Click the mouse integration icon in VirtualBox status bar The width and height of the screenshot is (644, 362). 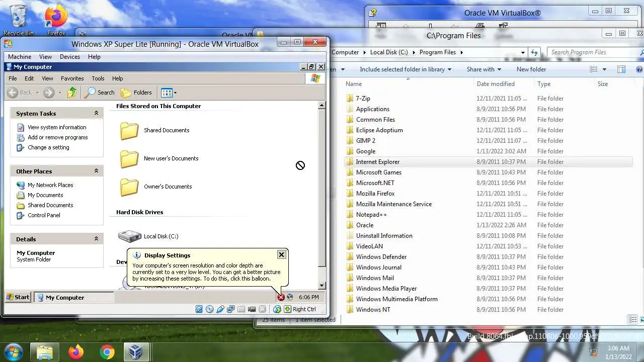pyautogui.click(x=277, y=309)
